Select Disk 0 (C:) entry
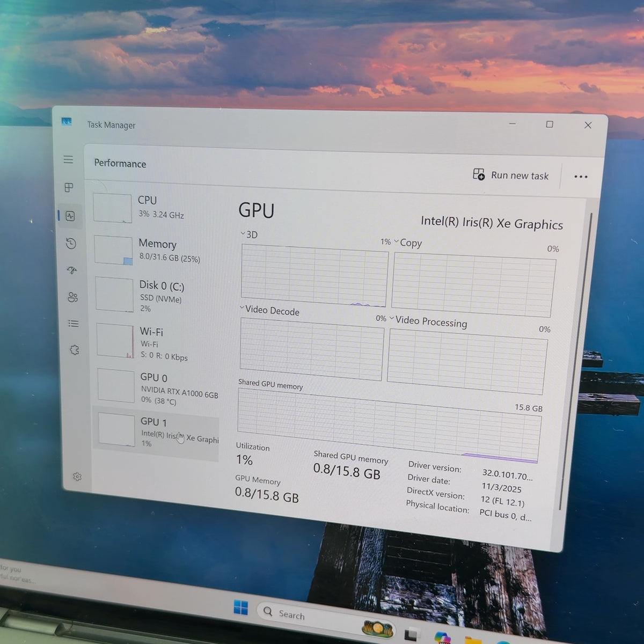The image size is (644, 644). 157,295
